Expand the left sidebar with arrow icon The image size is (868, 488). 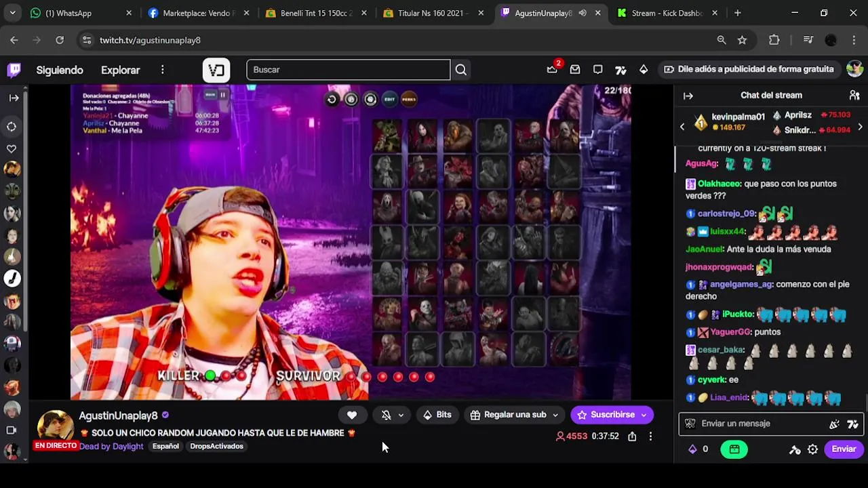pos(14,98)
